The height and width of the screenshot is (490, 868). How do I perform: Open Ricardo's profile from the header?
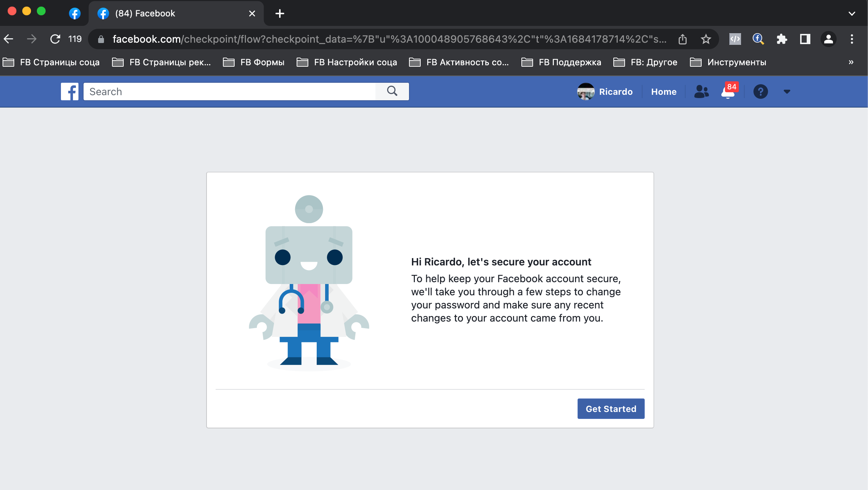click(x=605, y=92)
